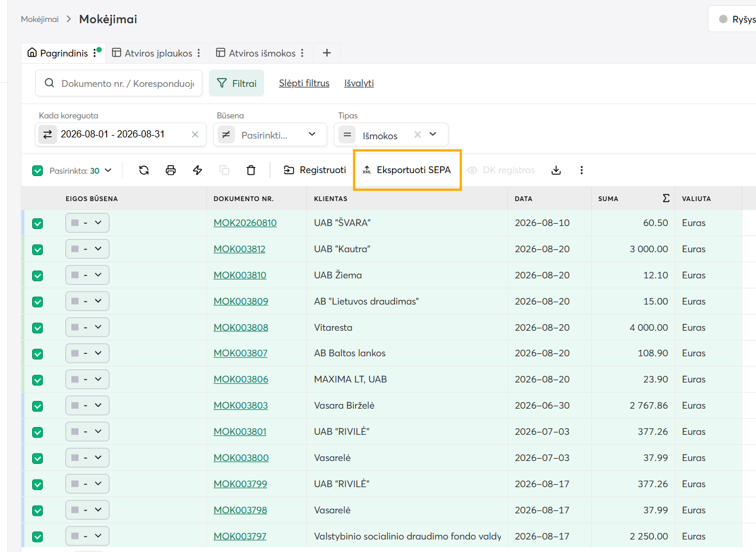
Task: Open Pagrindinis tab options menu dots
Action: pyautogui.click(x=95, y=53)
